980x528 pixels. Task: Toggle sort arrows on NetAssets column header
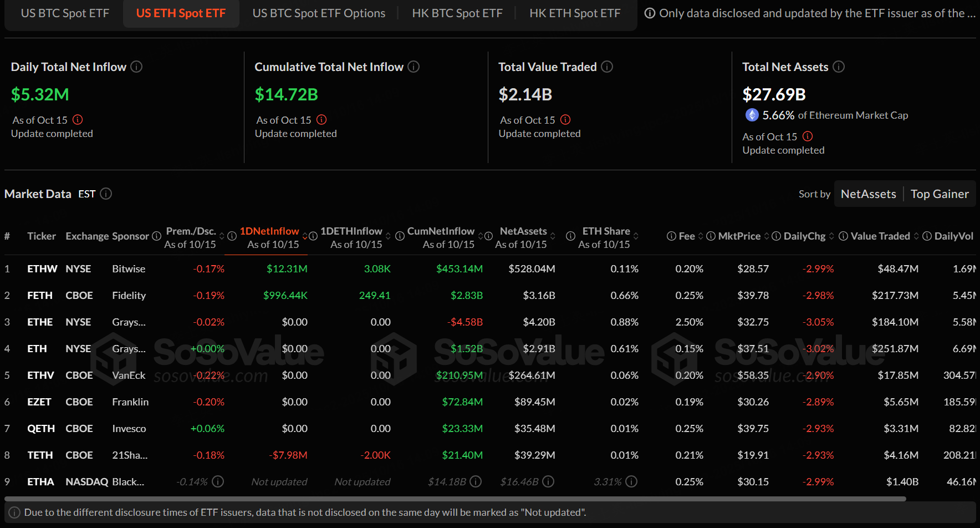coord(553,236)
